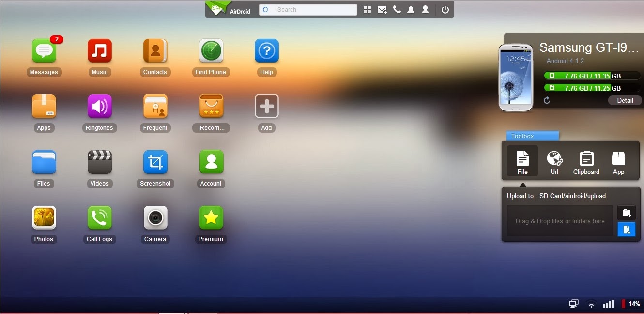Open the Call Logs icon
This screenshot has height=314, width=644.
(x=99, y=217)
